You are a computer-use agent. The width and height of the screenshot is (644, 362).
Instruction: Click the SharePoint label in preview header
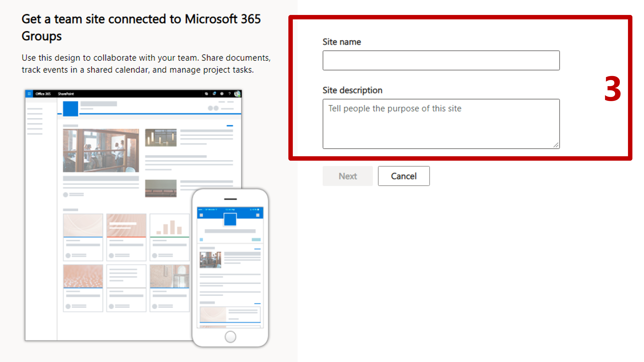click(x=66, y=94)
